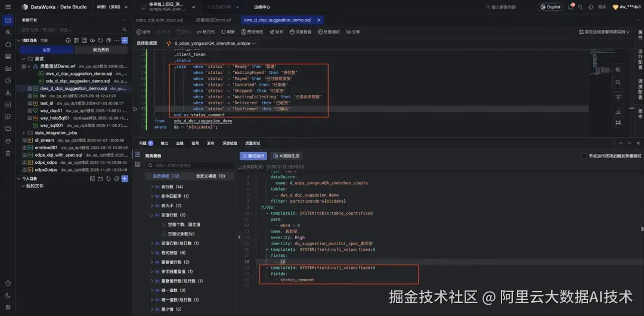
Task: Click the 刷新 refresh button in editor toolbar
Action: (x=228, y=32)
